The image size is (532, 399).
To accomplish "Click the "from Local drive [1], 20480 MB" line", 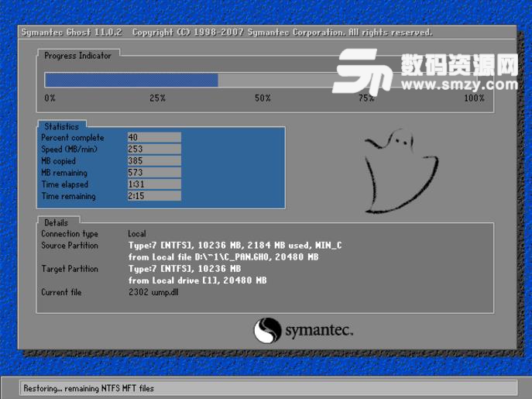I will pos(197,280).
